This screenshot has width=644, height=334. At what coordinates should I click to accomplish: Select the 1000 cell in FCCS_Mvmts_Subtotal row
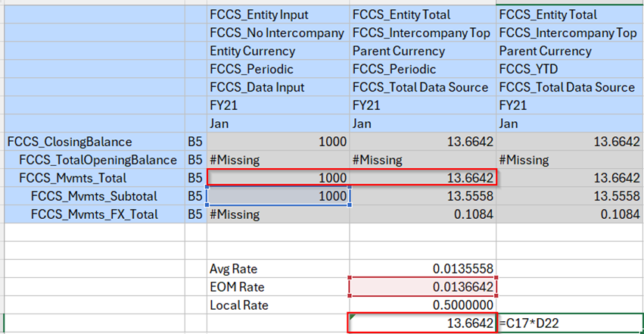(x=278, y=196)
